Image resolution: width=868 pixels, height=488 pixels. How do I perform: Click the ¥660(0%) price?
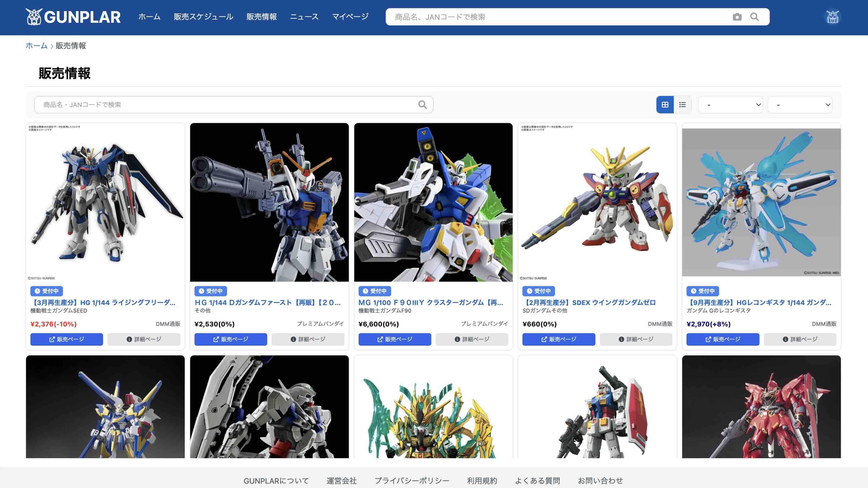(540, 324)
